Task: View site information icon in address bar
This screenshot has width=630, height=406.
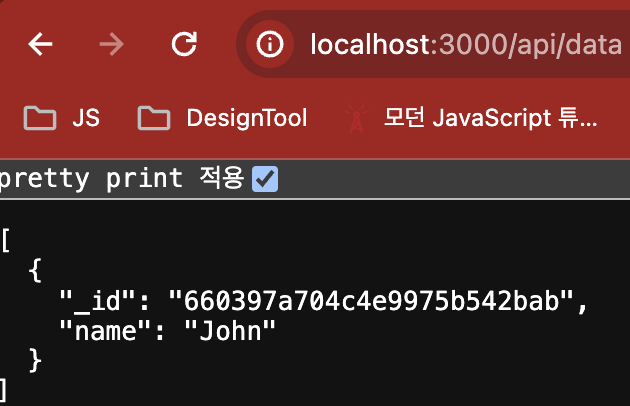Action: click(270, 44)
